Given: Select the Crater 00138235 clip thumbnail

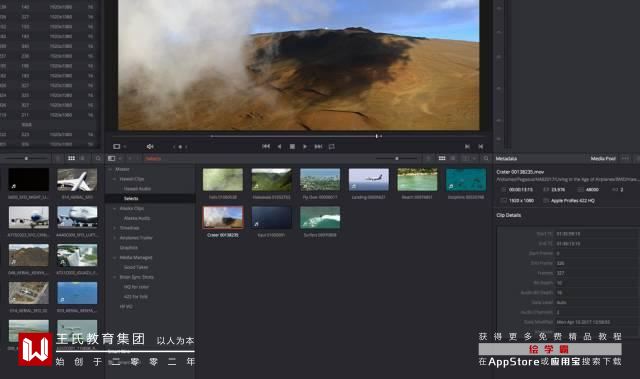Looking at the screenshot, I should pos(223,217).
